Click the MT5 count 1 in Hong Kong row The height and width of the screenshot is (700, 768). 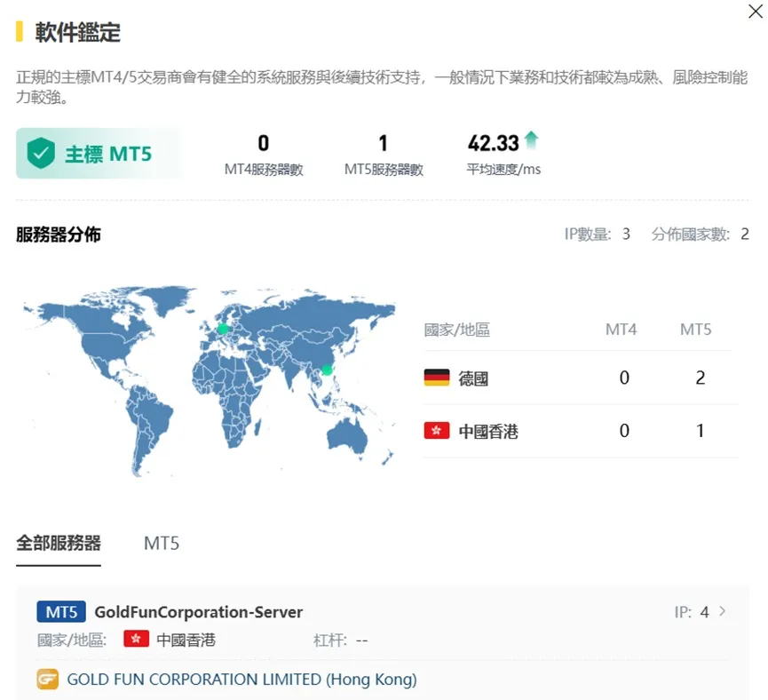coord(700,430)
